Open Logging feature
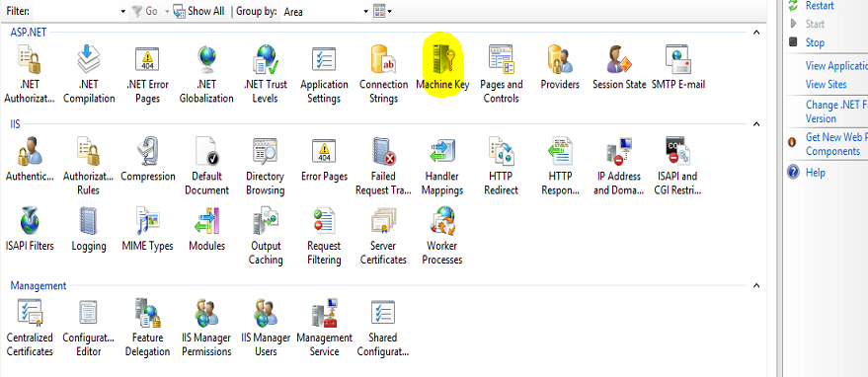Image resolution: width=868 pixels, height=377 pixels. click(x=89, y=230)
